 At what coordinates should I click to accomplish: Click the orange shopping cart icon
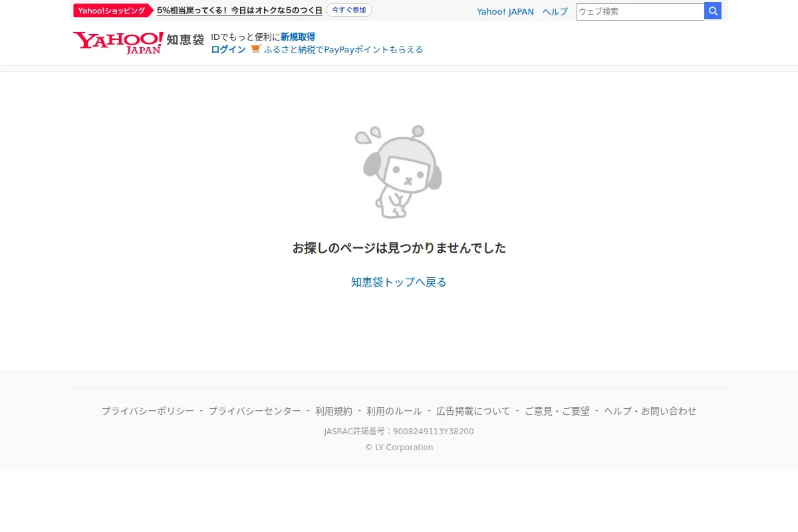[255, 49]
